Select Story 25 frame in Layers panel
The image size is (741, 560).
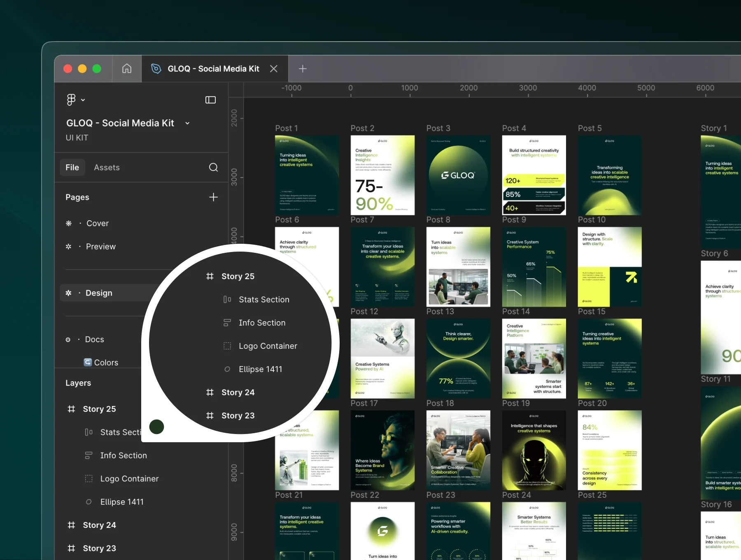tap(99, 409)
